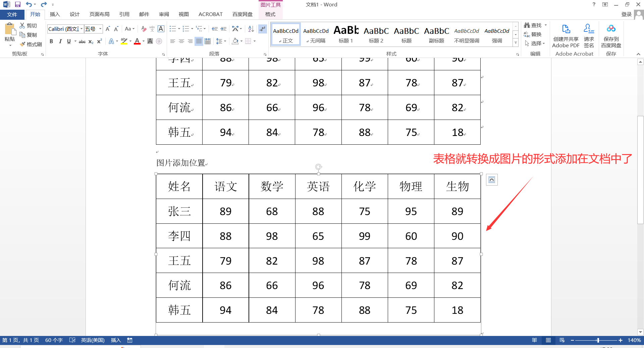Open the borders dropdown
644x348 pixels.
(255, 41)
